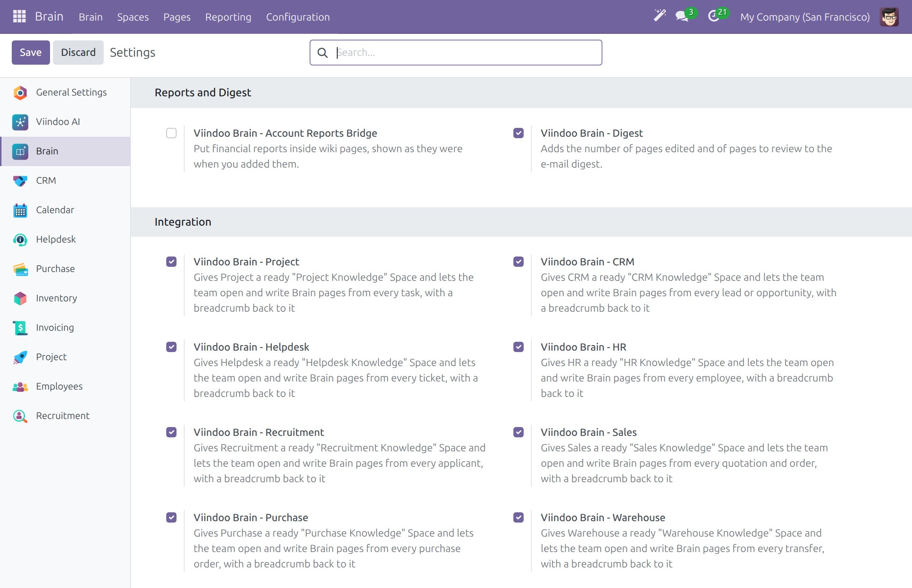Open the Spaces menu
Viewport: 912px width, 588px height.
click(x=133, y=17)
